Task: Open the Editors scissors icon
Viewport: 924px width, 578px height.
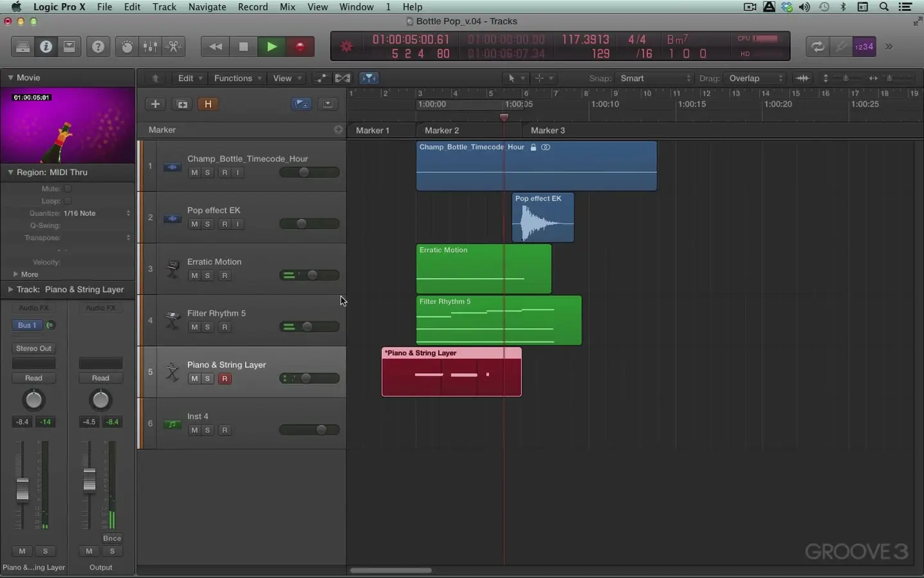Action: coord(173,47)
